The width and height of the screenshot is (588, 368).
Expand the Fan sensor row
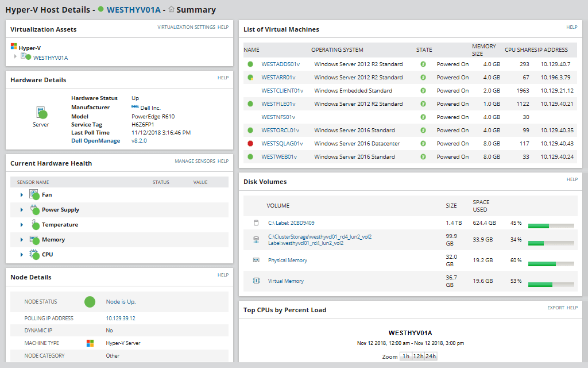point(22,195)
